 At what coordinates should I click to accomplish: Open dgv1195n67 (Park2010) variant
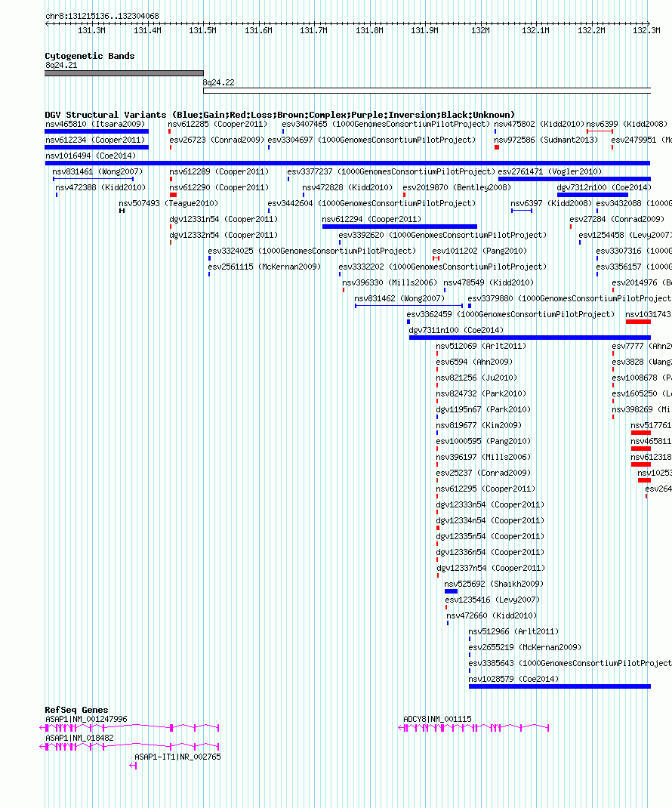[x=483, y=410]
